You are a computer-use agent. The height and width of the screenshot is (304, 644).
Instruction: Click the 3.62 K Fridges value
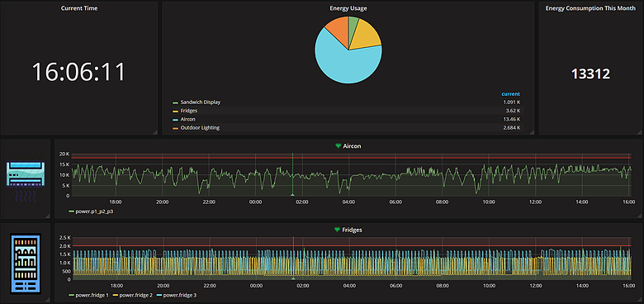point(514,111)
